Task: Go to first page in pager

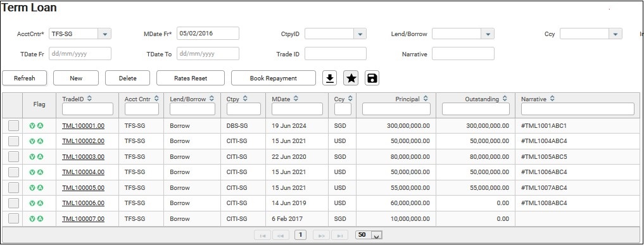Action: 262,235
